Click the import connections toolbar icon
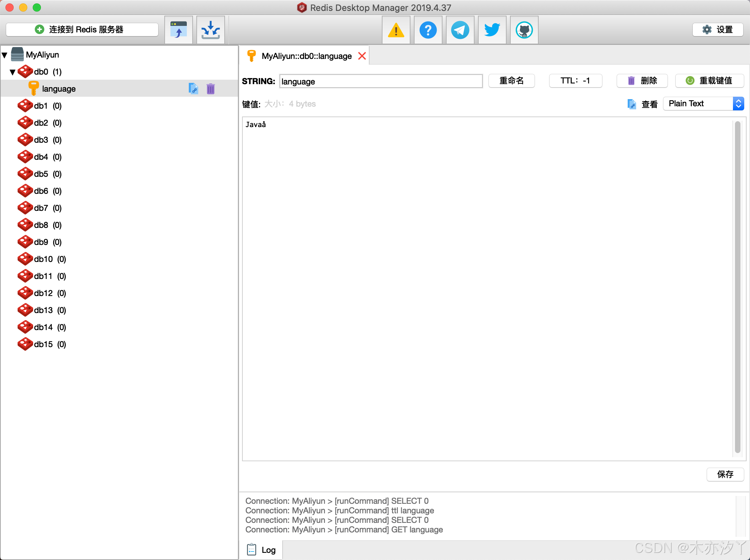 179,30
